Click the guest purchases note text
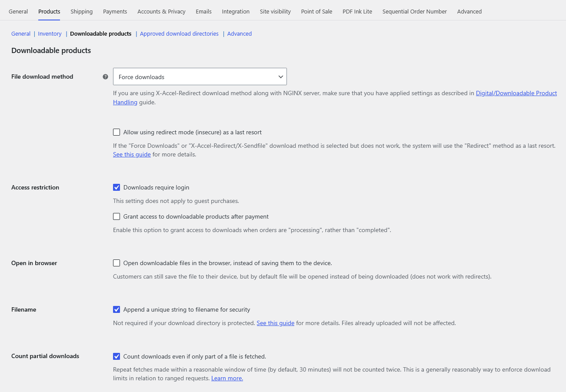This screenshot has height=392, width=566. [176, 201]
